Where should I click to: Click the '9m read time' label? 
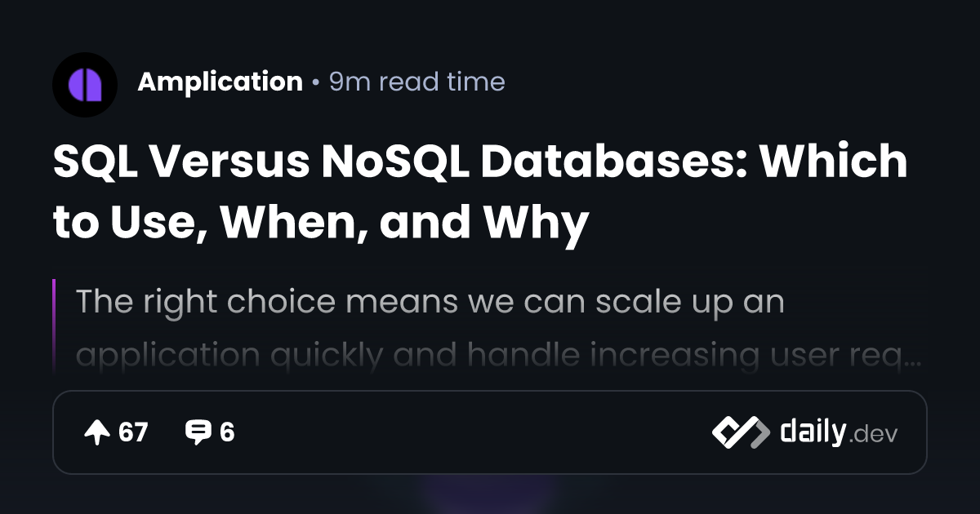point(416,82)
